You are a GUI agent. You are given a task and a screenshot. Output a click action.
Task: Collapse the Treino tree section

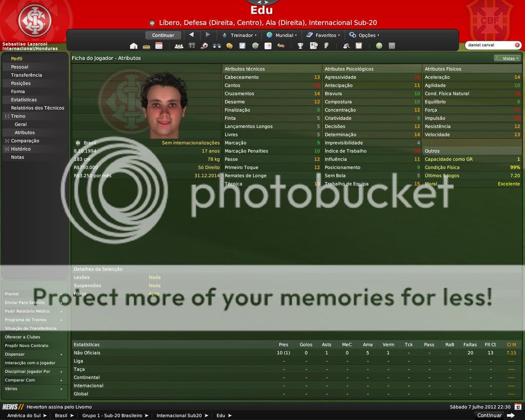(7, 116)
